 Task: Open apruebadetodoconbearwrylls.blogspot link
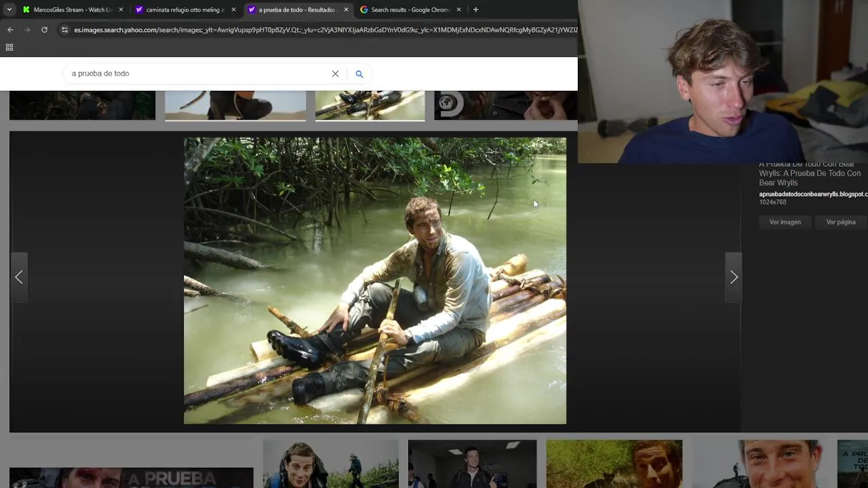(x=813, y=194)
